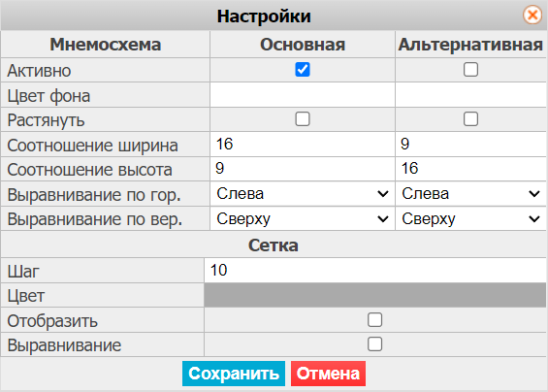Screen dimensions: 548x392
Task: Expand Основная vertical alignment dropdown showing Сверху
Action: (x=303, y=219)
